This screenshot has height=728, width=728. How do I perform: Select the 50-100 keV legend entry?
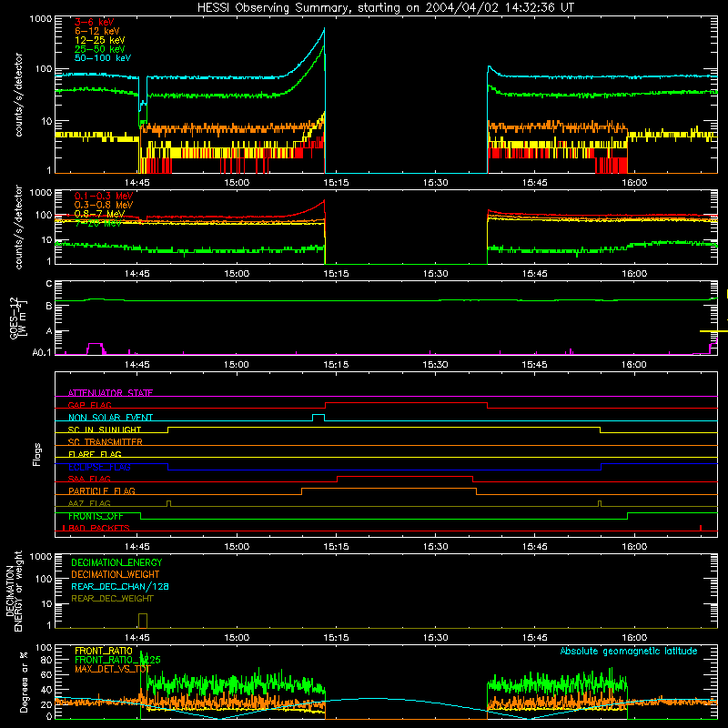click(x=103, y=58)
